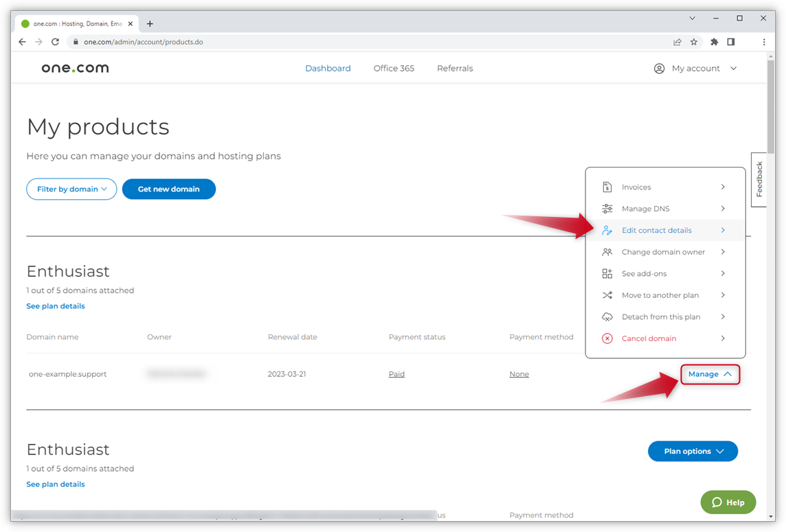786x532 pixels.
Task: Click the Invoices icon in the Manage menu
Action: coord(607,186)
